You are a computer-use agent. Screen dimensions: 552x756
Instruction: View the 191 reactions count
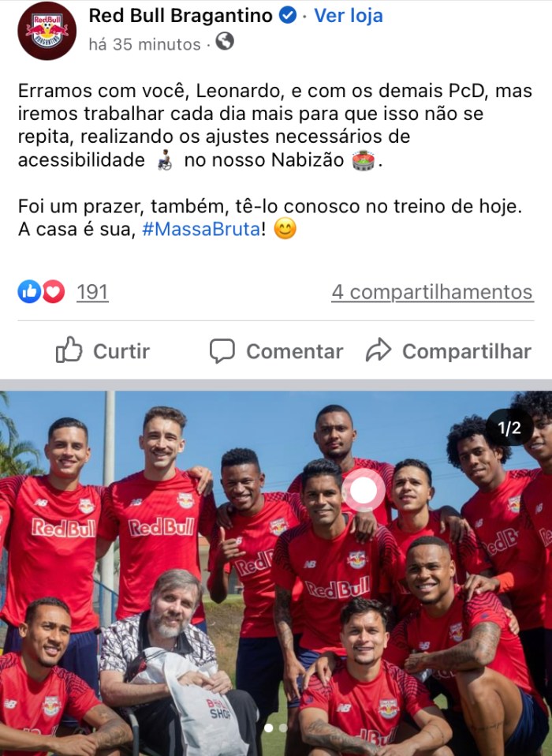point(92,292)
